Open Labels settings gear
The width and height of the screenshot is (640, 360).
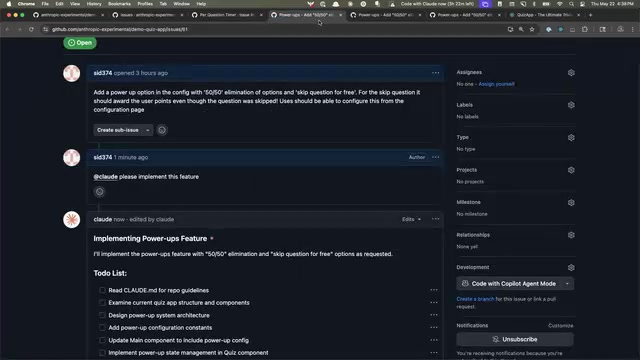(x=571, y=105)
